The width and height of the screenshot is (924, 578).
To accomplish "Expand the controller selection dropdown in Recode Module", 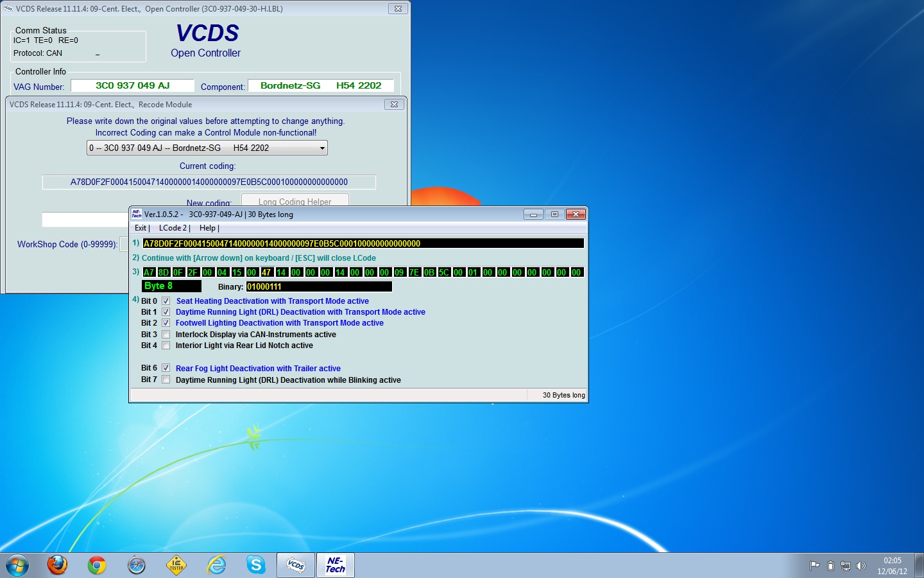I will [322, 148].
